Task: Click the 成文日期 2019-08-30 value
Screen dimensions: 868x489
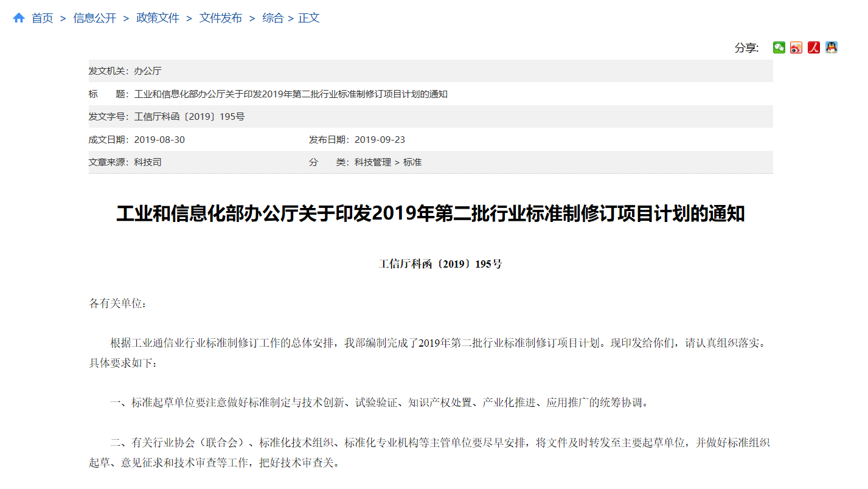Action: coord(159,140)
